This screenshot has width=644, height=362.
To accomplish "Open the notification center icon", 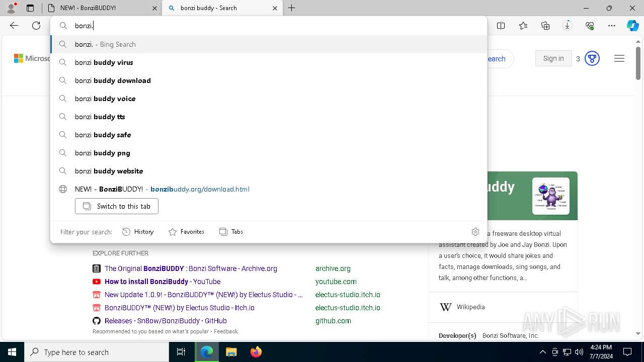I will point(627,352).
